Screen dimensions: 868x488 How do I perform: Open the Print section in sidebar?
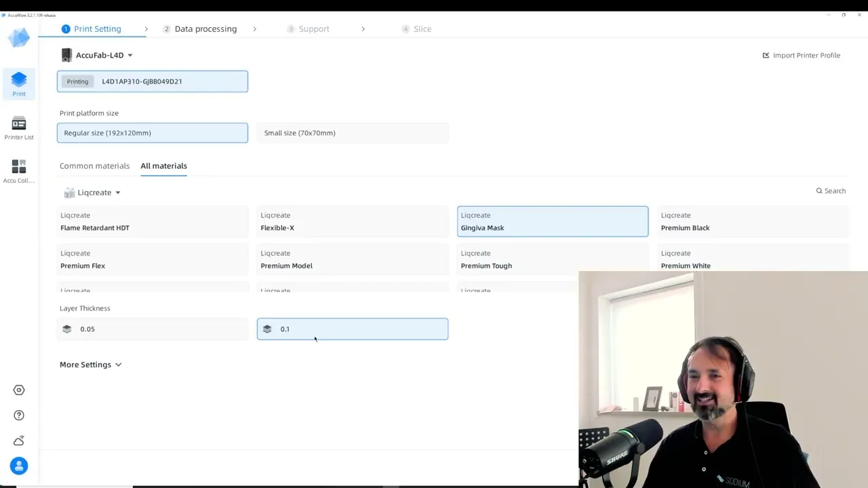(19, 83)
